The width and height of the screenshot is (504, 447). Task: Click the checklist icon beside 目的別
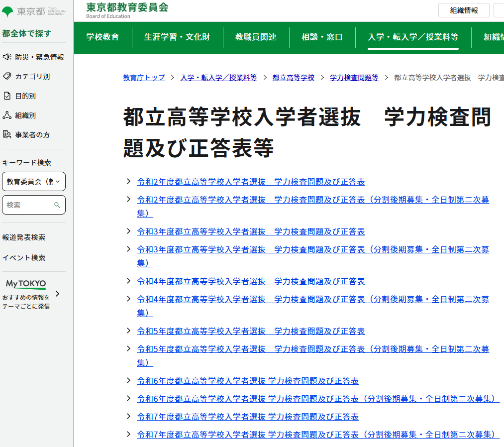pos(7,96)
